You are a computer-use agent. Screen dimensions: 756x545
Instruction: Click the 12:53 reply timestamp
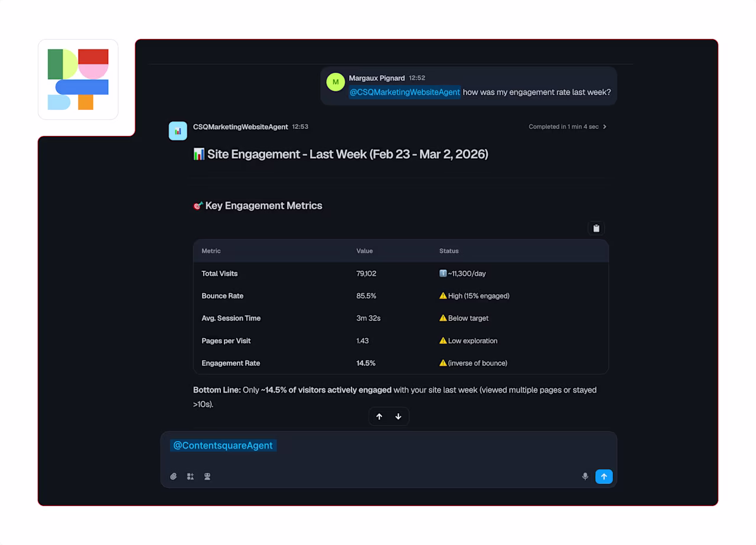pos(300,126)
